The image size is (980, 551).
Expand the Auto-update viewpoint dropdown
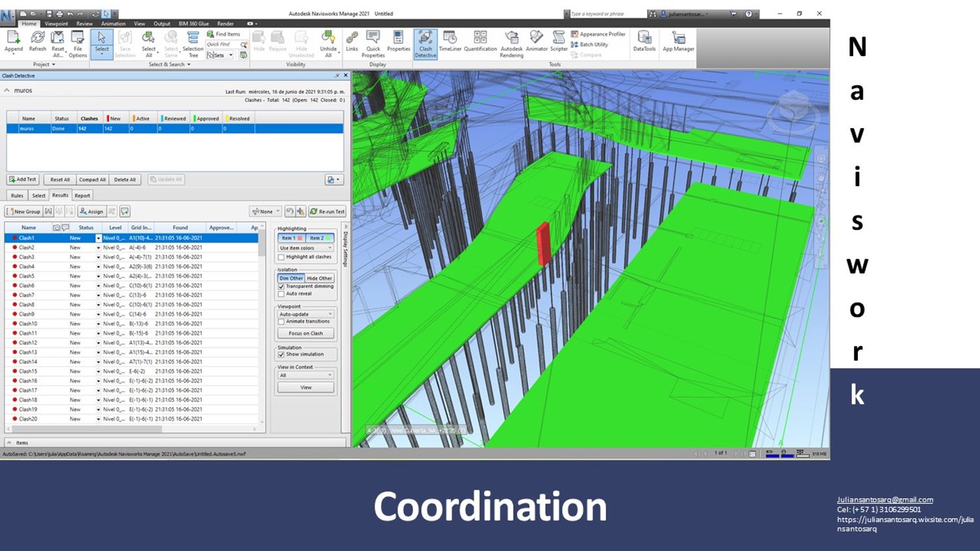pyautogui.click(x=306, y=314)
